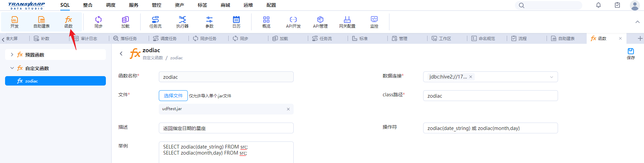Click the search magnifier icon
Screen dimensions: 644x163
click(x=522, y=5)
